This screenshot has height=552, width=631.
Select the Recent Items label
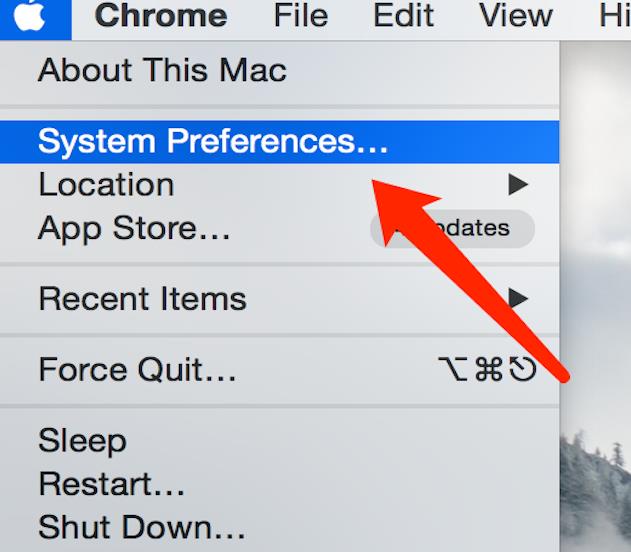click(142, 298)
